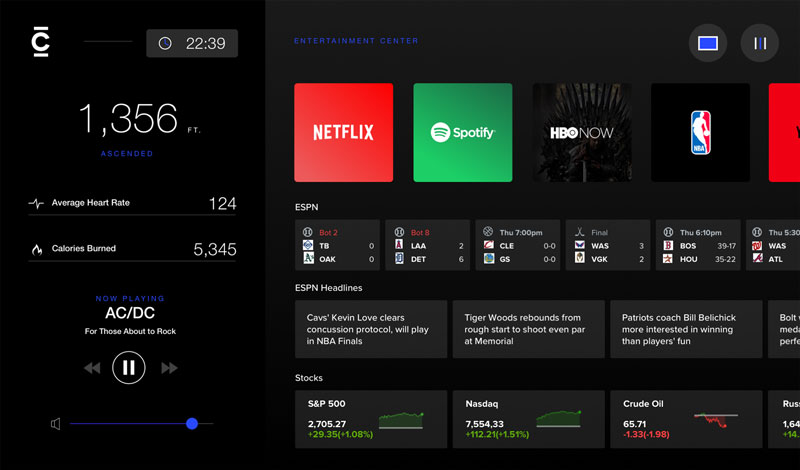The height and width of the screenshot is (470, 800).
Task: Skip to the next track
Action: click(x=169, y=368)
